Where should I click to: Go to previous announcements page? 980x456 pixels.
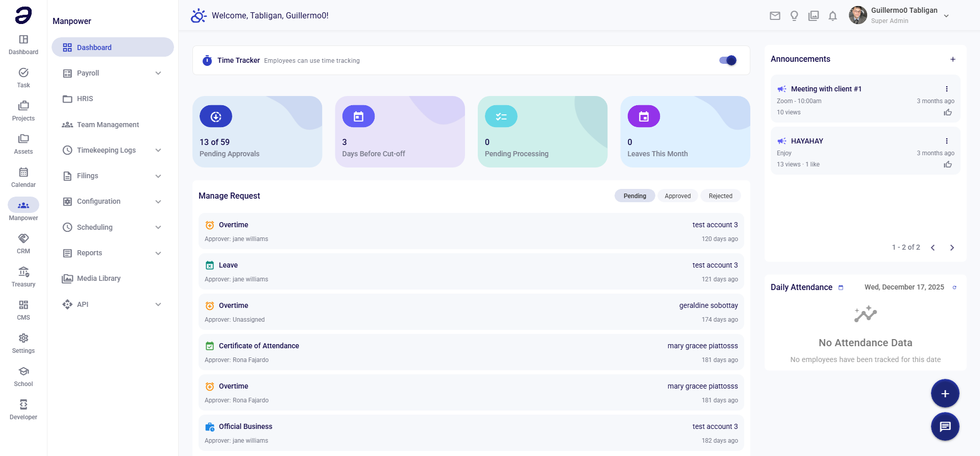[x=933, y=248]
